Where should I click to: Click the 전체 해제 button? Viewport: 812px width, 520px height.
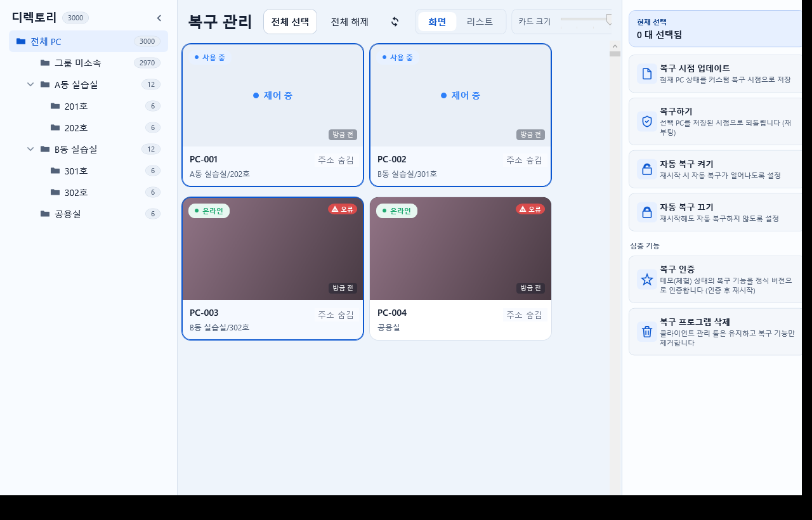point(350,22)
